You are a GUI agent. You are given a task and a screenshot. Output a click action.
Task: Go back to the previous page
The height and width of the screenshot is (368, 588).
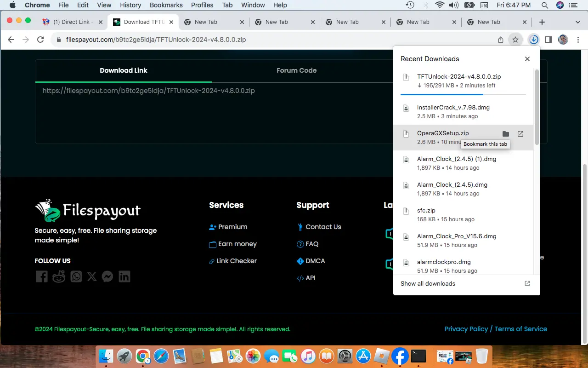tap(11, 40)
